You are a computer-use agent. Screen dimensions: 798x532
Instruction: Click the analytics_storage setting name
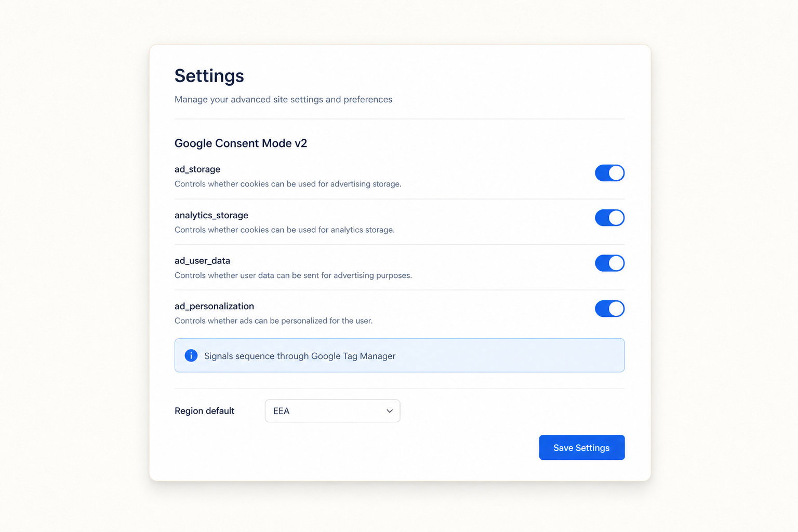[211, 215]
